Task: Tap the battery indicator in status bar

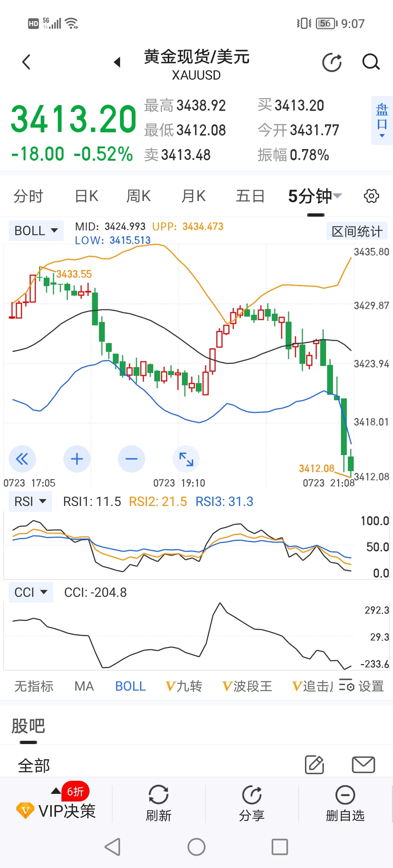Action: click(x=327, y=23)
